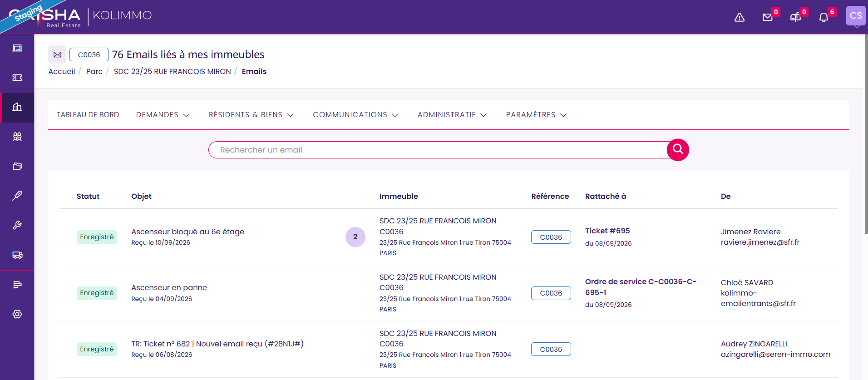The image size is (868, 380).
Task: Click C0036 reference in TR: Ticket n° 682 row
Action: (x=551, y=349)
